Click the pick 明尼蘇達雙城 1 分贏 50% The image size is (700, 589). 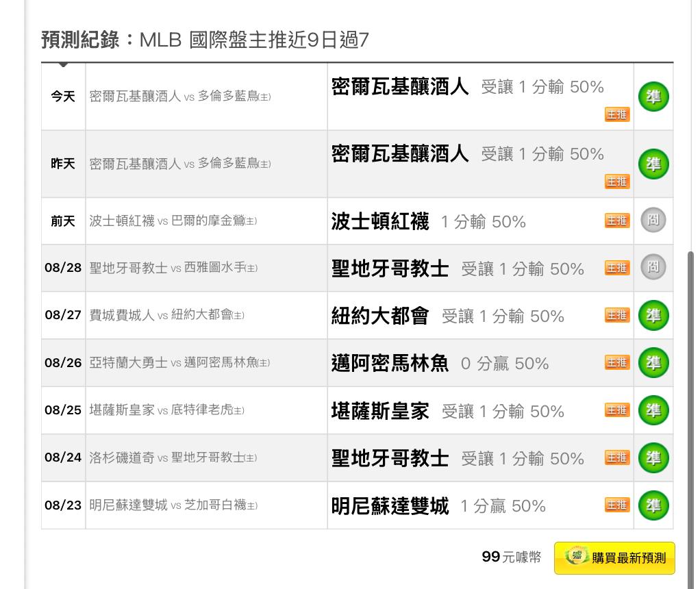point(438,506)
